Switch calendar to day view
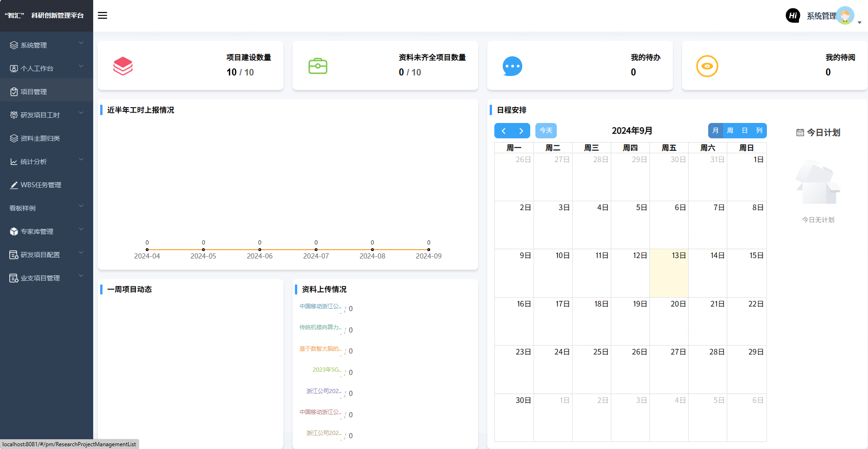Image resolution: width=868 pixels, height=449 pixels. click(x=745, y=131)
